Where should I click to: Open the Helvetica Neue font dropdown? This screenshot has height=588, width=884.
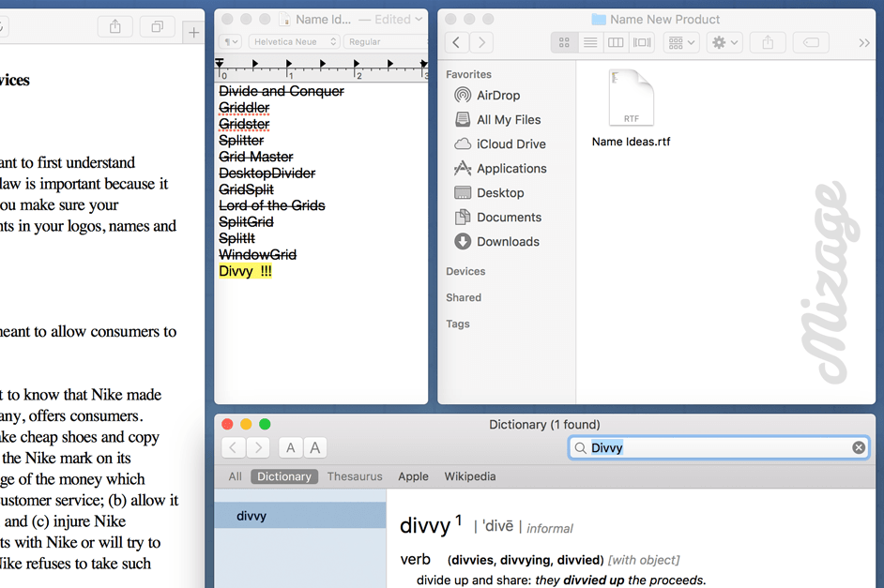point(295,41)
